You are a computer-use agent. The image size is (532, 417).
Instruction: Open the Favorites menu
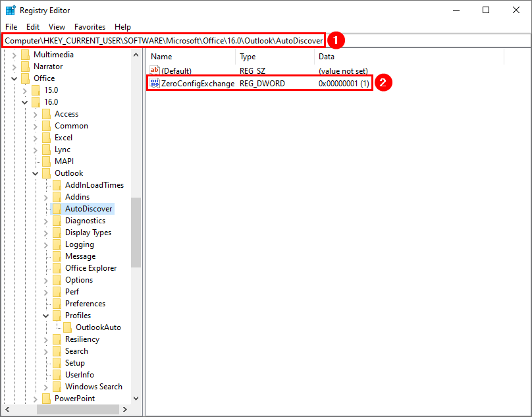pos(90,27)
